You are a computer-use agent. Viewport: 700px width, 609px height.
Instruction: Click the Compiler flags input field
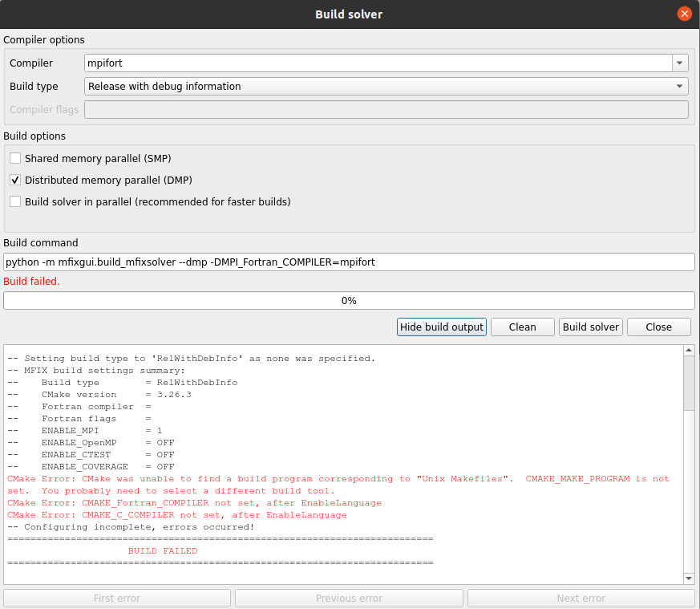[x=386, y=109]
